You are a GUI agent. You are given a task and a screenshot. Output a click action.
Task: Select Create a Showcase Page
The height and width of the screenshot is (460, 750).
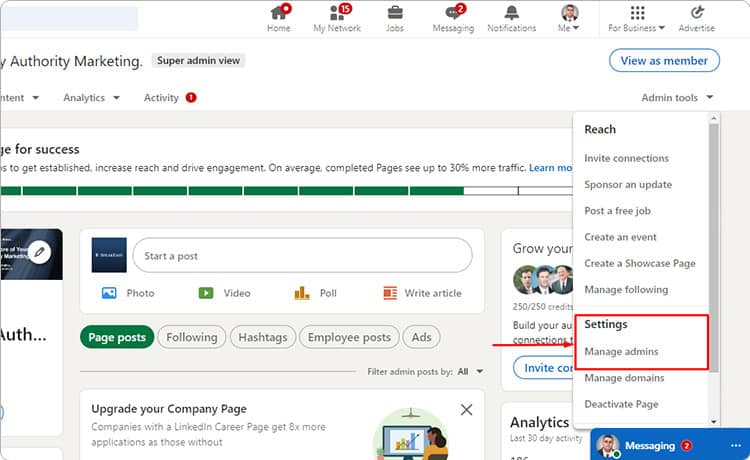click(x=640, y=263)
